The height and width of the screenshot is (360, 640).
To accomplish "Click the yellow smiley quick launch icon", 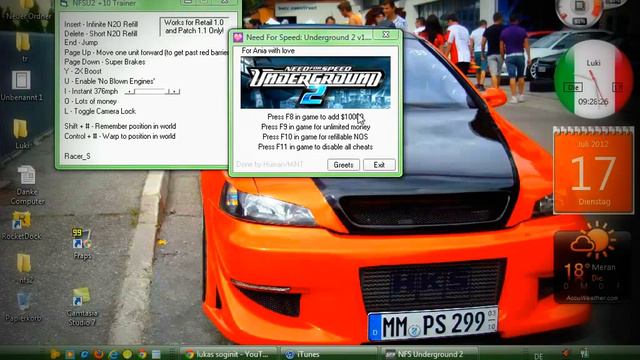I will 127,354.
